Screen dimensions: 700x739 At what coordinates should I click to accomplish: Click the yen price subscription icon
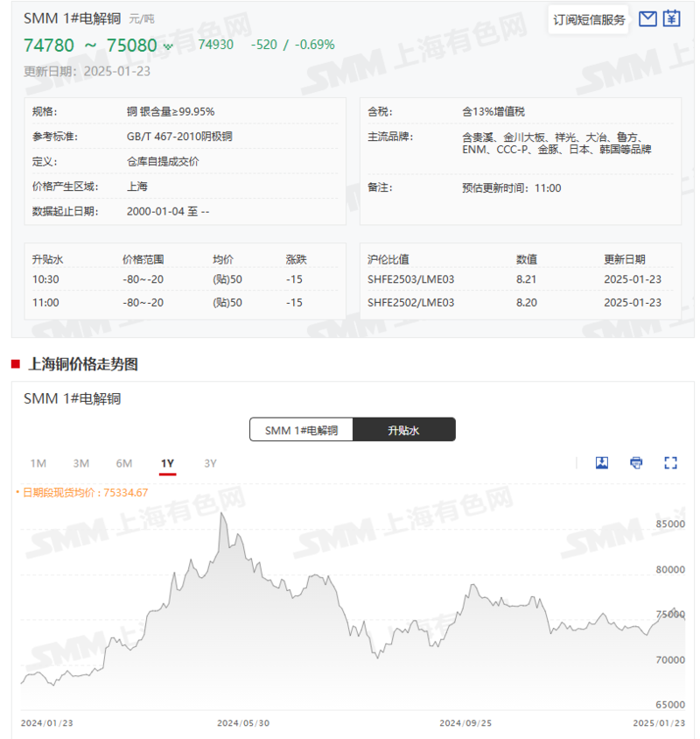[671, 18]
